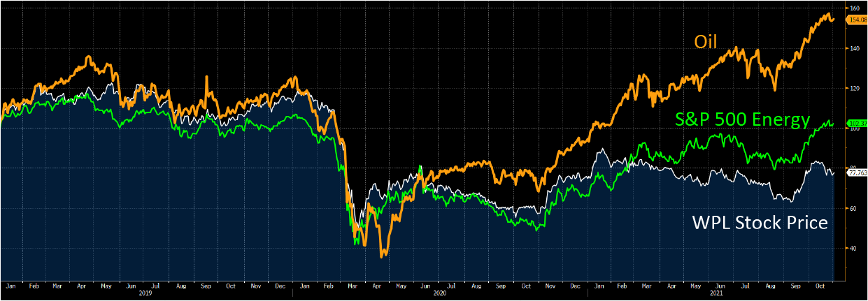Click the 60 value on the price axis
This screenshot has height=301, width=868.
pos(854,208)
